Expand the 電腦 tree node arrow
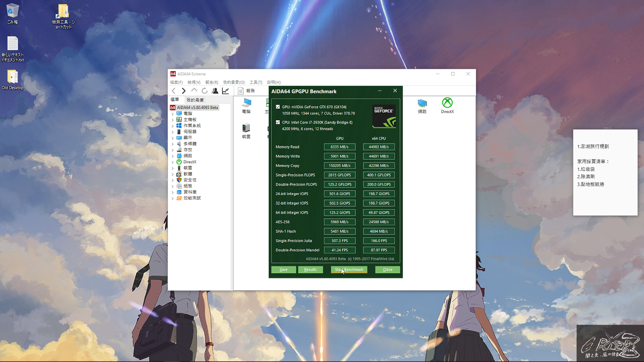This screenshot has width=644, height=362. [173, 114]
